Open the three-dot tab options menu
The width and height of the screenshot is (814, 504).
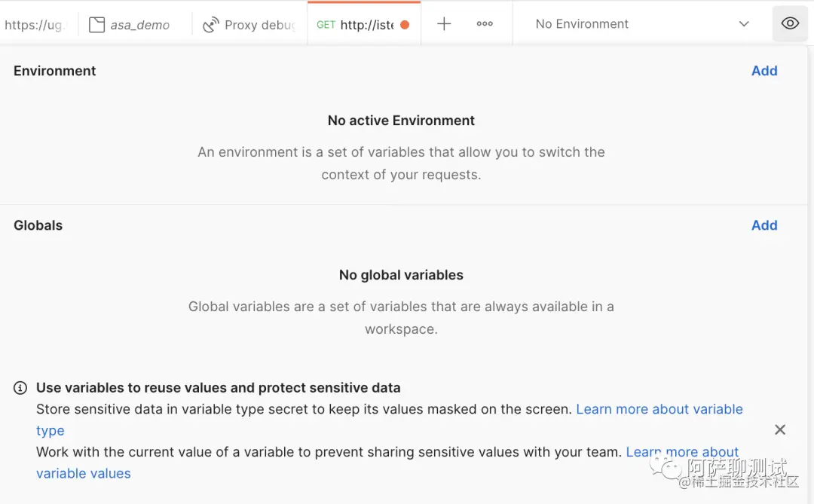coord(485,24)
